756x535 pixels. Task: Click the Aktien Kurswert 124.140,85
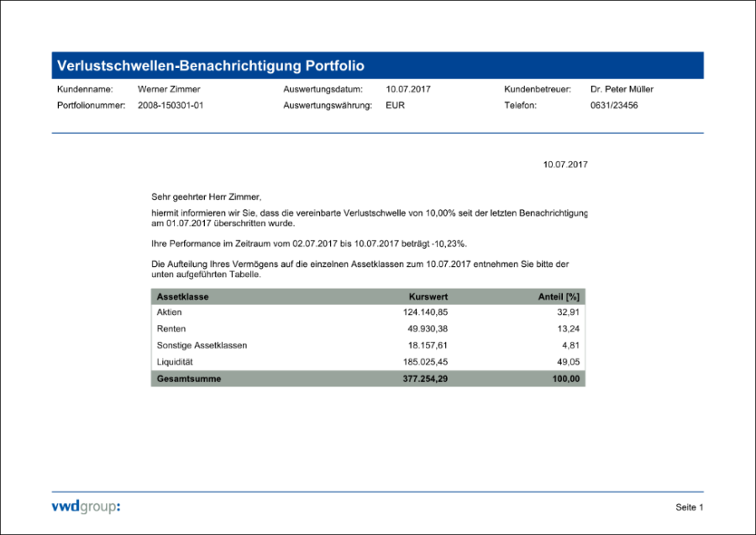pos(425,312)
